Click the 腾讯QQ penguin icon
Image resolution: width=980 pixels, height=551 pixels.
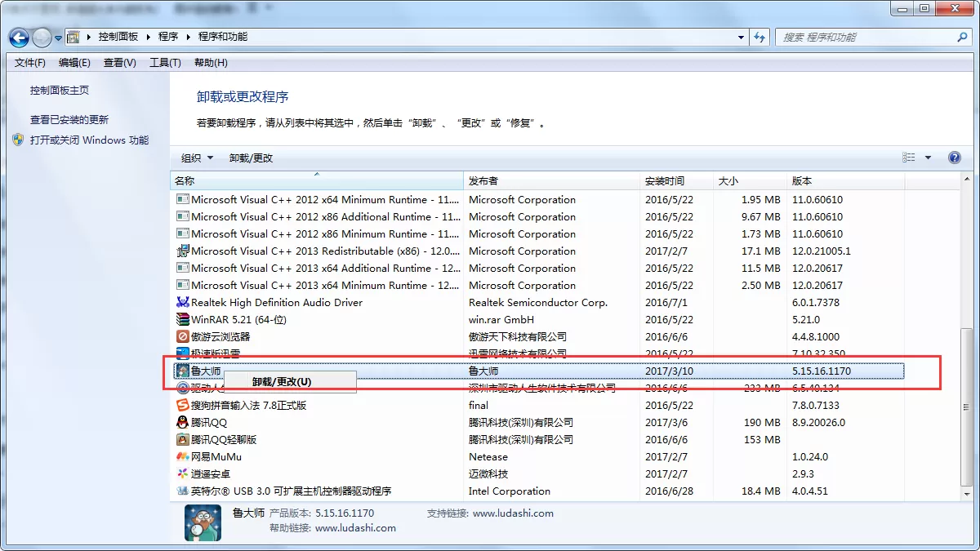183,423
